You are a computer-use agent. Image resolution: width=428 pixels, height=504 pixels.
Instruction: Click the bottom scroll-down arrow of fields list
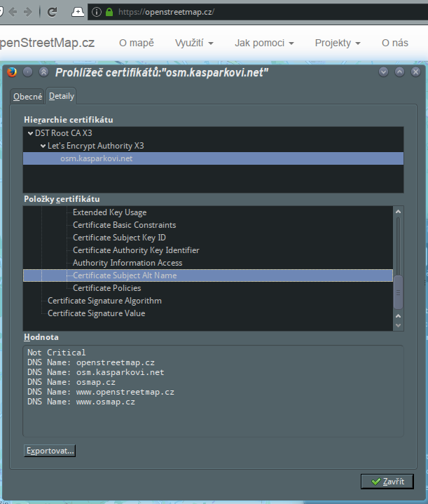click(x=398, y=325)
